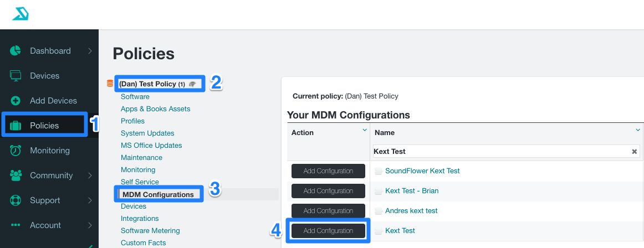Open Support via lifebuoy icon
644x248 pixels.
16,200
